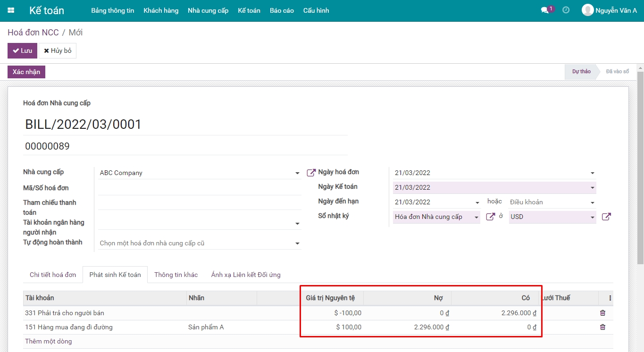
Task: Expand the Nhà cung cấp dropdown
Action: pyautogui.click(x=297, y=173)
